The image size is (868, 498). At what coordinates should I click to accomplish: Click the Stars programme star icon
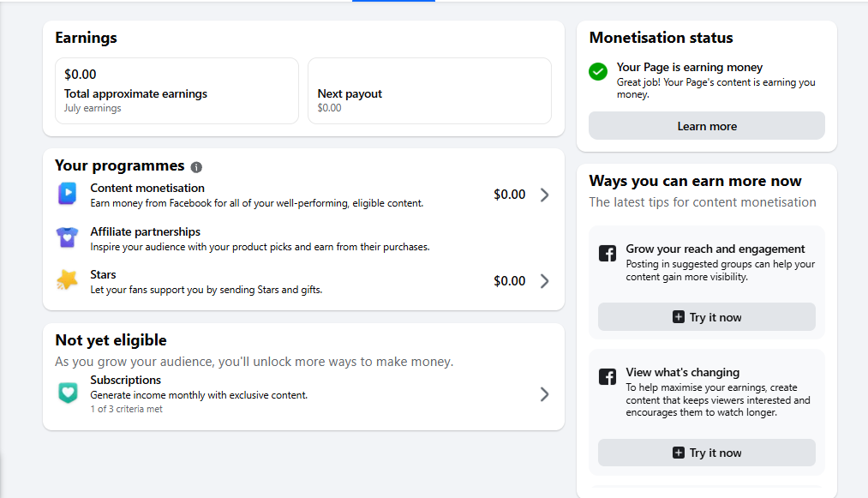(67, 280)
